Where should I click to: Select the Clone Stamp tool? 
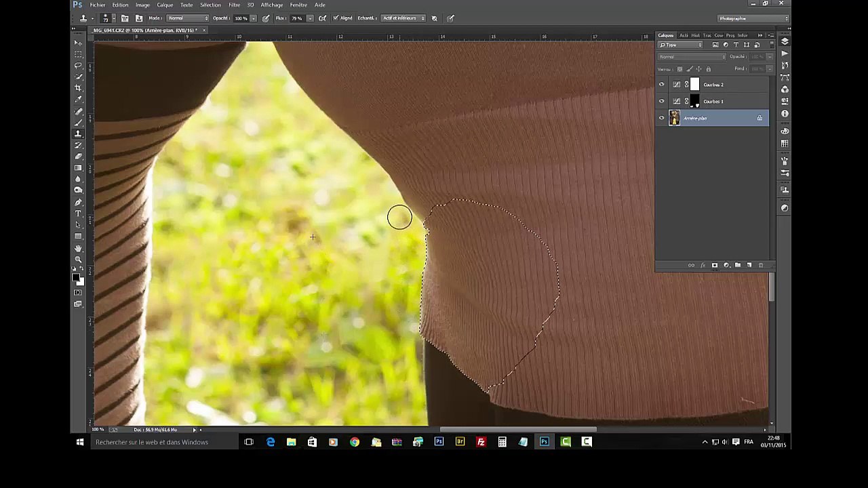tap(78, 134)
